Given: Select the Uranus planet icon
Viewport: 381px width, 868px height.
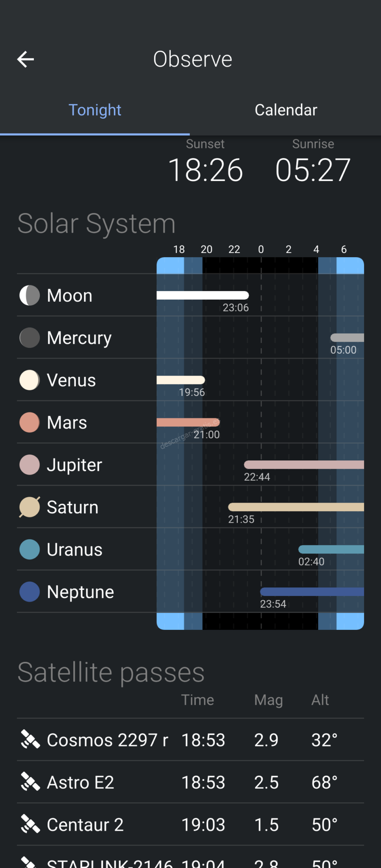Looking at the screenshot, I should (29, 549).
